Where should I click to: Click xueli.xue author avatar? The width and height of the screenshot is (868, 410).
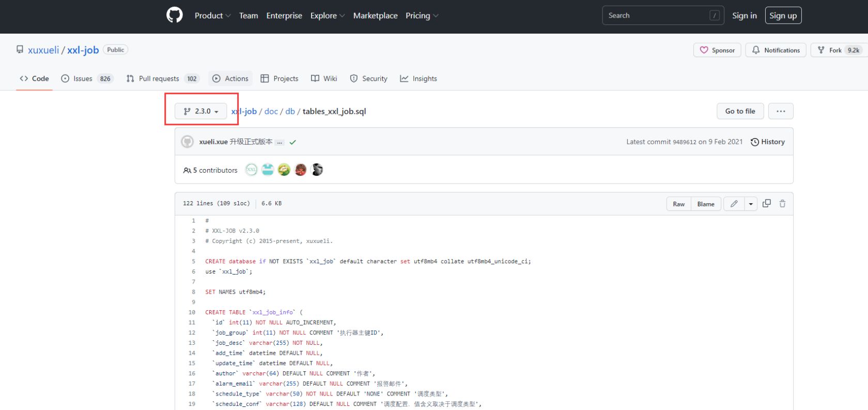tap(188, 142)
